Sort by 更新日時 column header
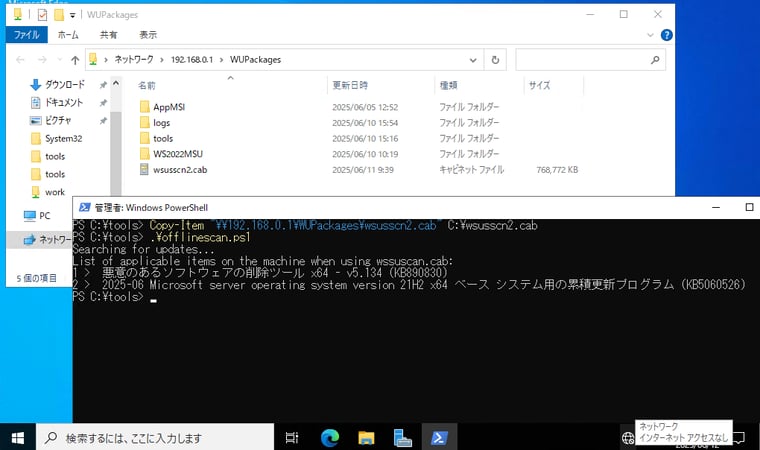This screenshot has width=760, height=450. 350,85
